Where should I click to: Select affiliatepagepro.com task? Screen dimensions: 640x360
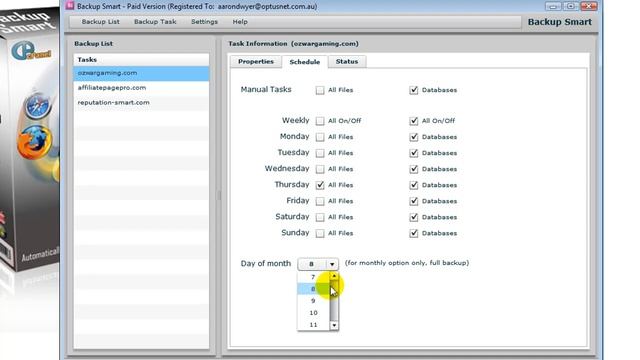(x=141, y=88)
